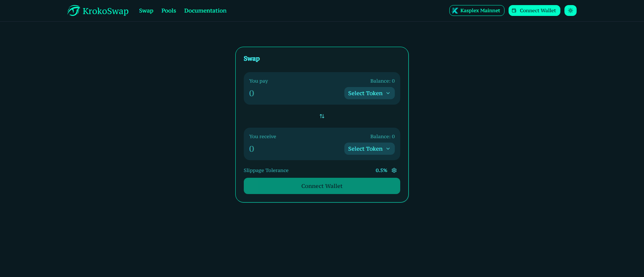Screen dimensions: 644x277
Task: Open slippage settings gear icon
Action: [394, 170]
